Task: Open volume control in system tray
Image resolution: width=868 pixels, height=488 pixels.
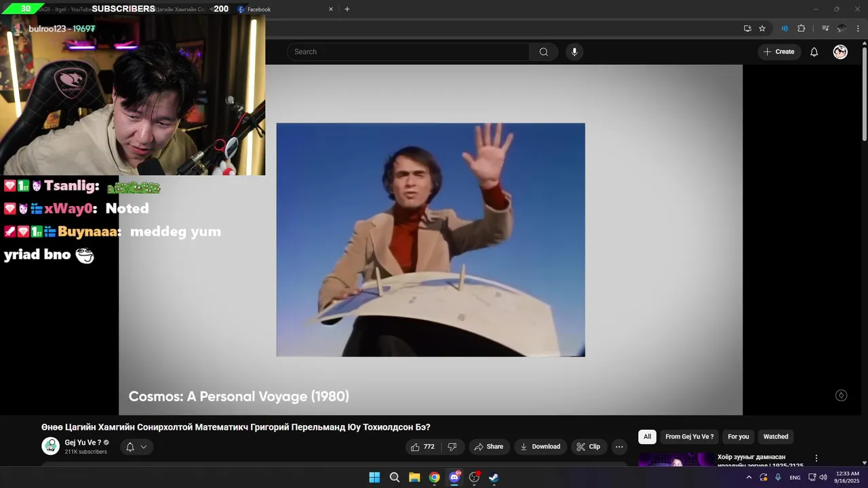Action: tap(823, 477)
